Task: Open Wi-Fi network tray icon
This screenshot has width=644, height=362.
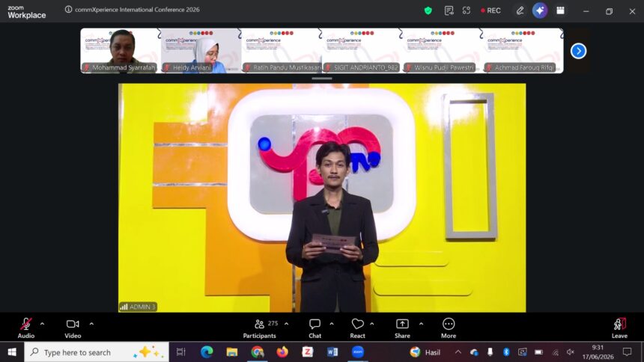Action: point(556,352)
